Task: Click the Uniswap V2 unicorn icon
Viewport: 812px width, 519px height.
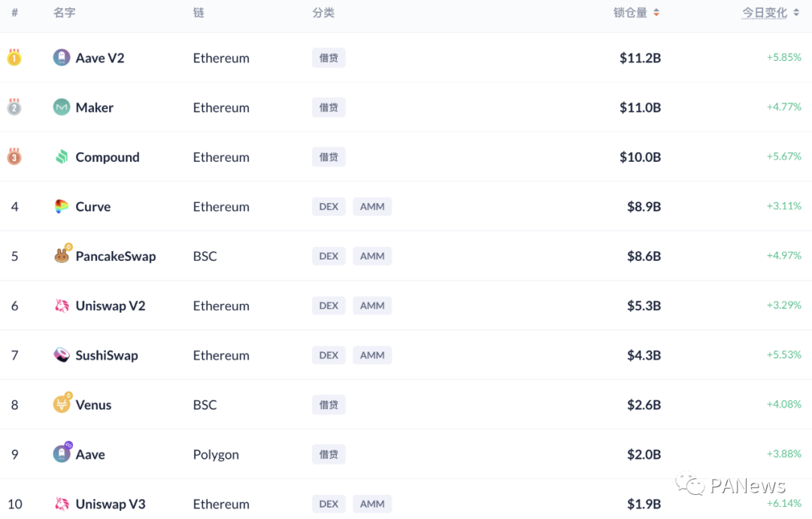Action: coord(62,306)
